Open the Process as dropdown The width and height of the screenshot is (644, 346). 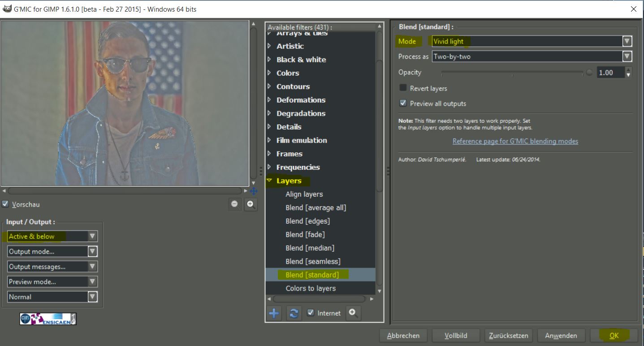point(532,56)
